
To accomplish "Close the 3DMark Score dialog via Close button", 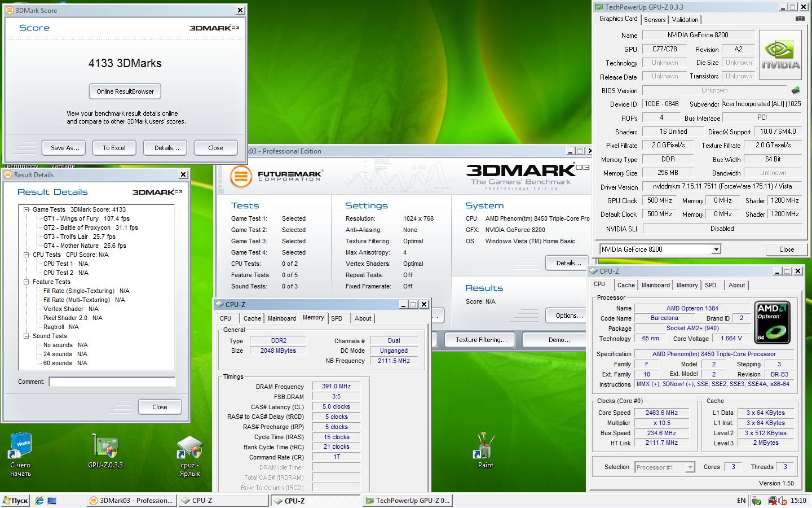I will click(x=215, y=148).
